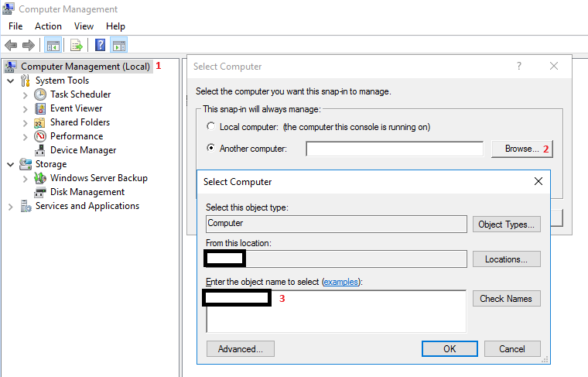The image size is (588, 377).
Task: Click the Export List toolbar icon
Action: [77, 45]
